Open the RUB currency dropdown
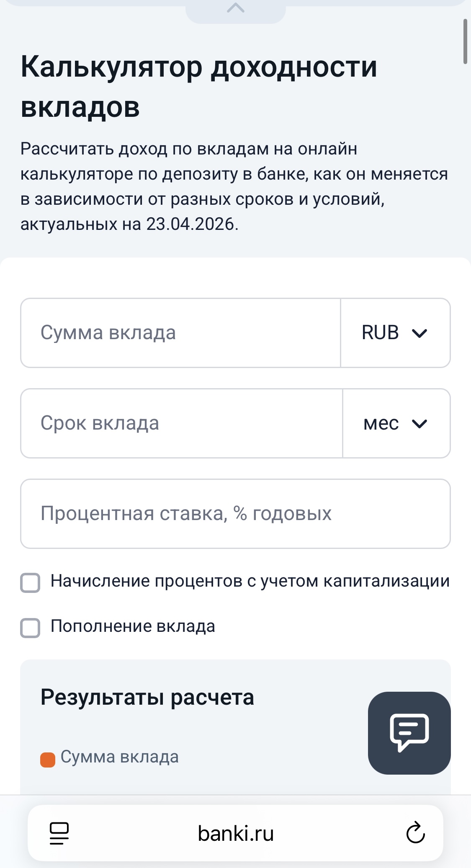This screenshot has height=868, width=471. click(395, 333)
